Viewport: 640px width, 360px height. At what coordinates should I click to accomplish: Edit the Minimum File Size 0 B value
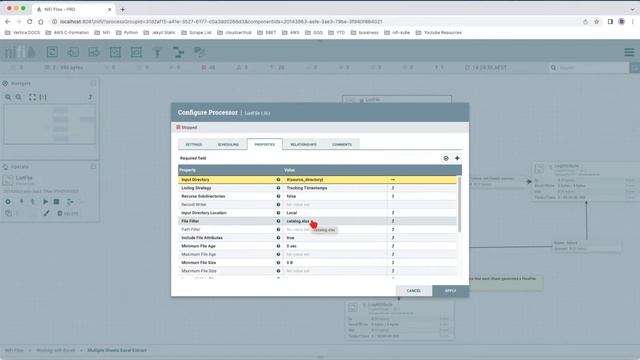336,262
